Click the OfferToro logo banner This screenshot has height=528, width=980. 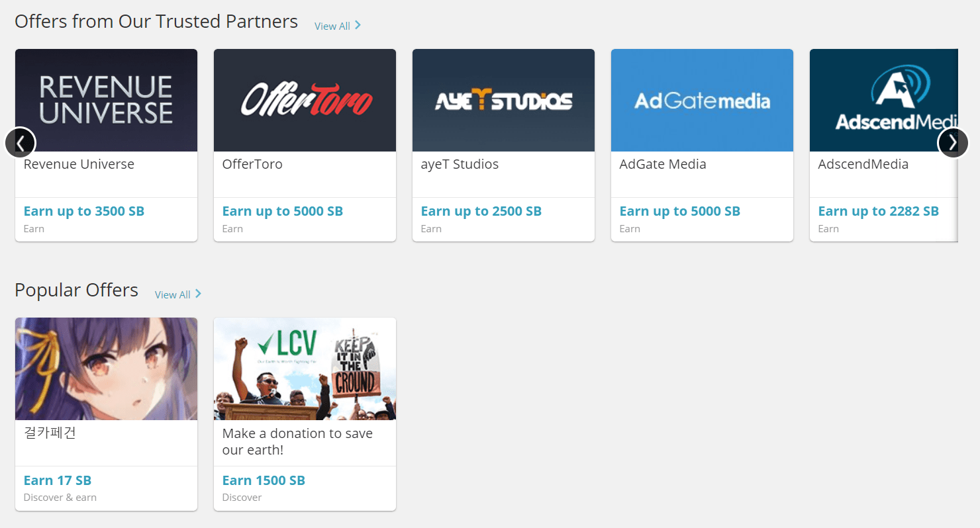pyautogui.click(x=305, y=100)
